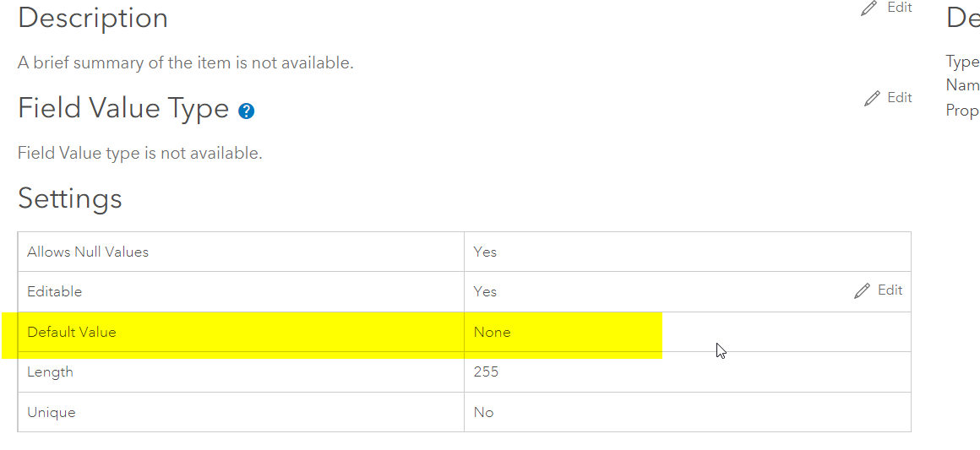Image resolution: width=980 pixels, height=450 pixels.
Task: Click the pencil Edit icon in Editable row
Action: point(862,291)
